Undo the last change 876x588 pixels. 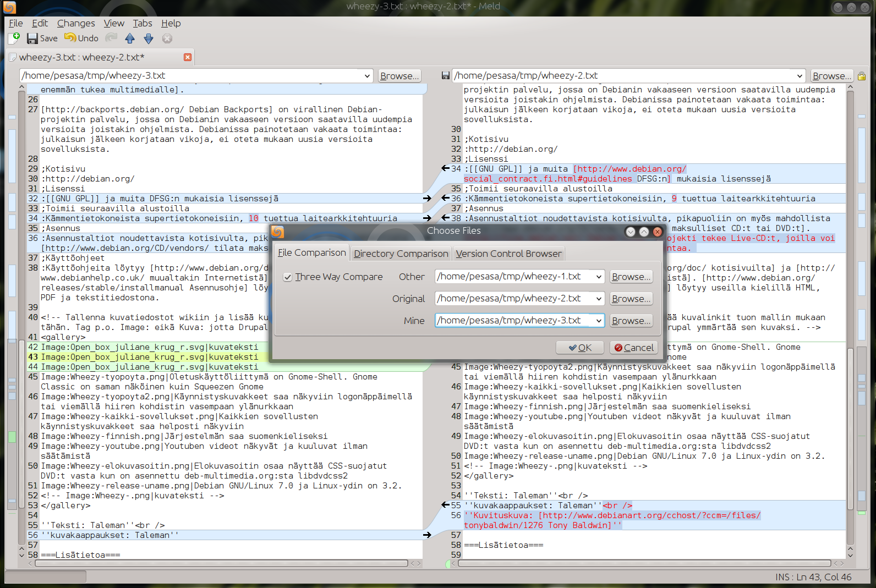point(81,38)
